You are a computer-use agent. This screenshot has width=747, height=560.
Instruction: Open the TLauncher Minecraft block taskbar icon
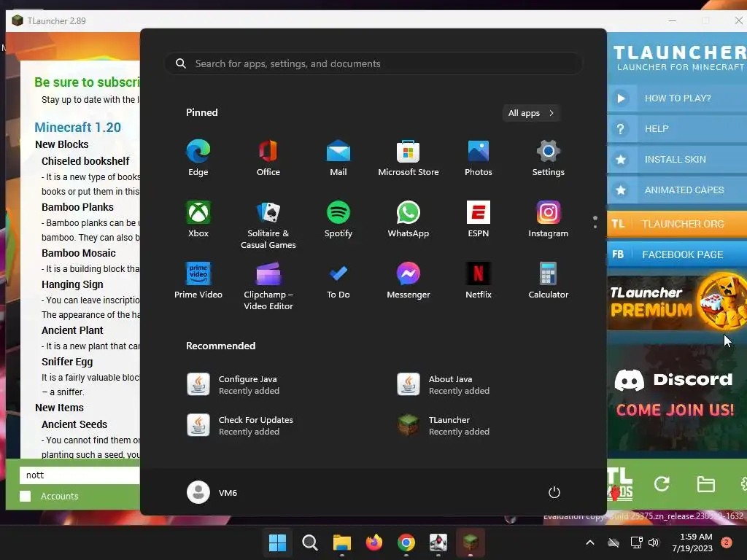471,542
